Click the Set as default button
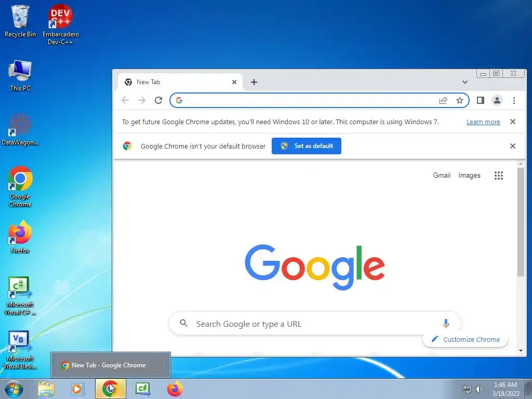Image resolution: width=532 pixels, height=399 pixels. [307, 146]
